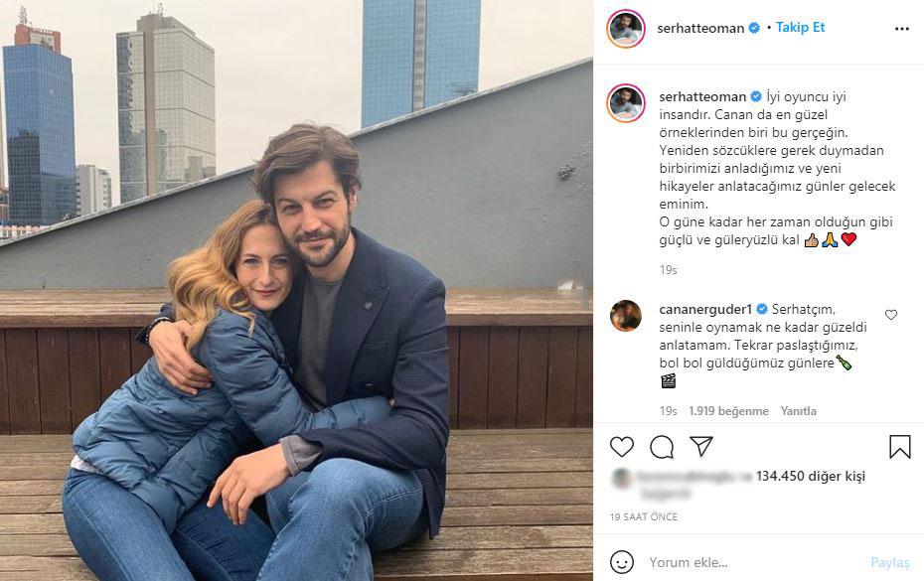This screenshot has height=581, width=924.
Task: Click serhatteoman avatar beside caption
Action: click(626, 103)
